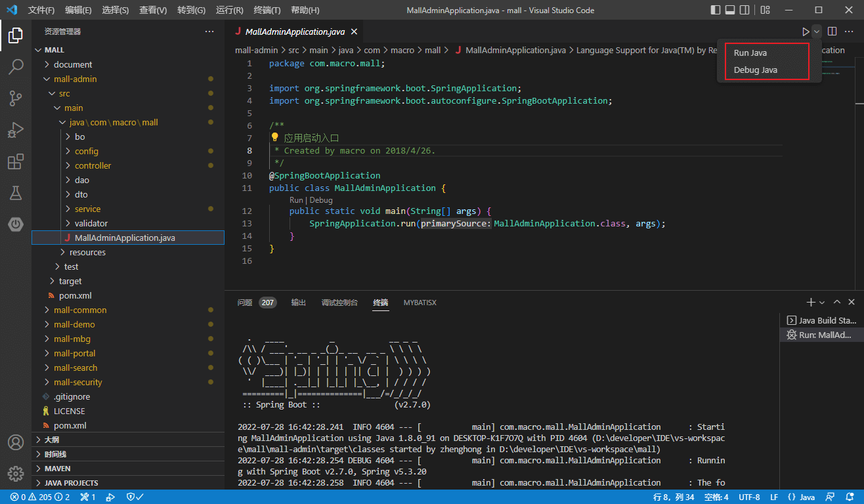864x504 pixels.
Task: Open notifications bell in status bar
Action: [x=850, y=497]
